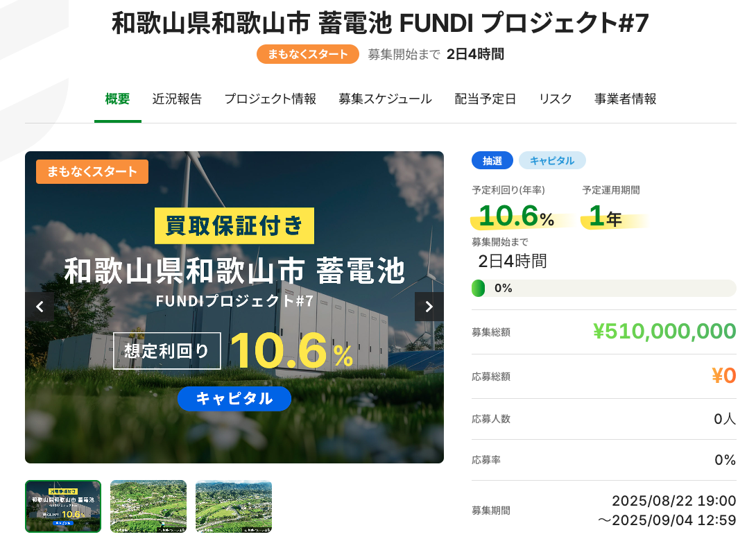Click the main project banner image

tap(234, 307)
